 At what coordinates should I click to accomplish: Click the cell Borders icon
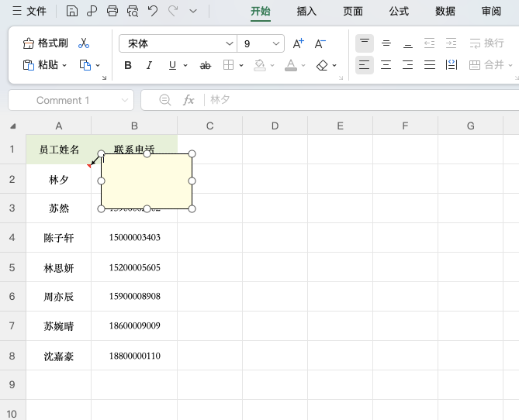[x=228, y=65]
